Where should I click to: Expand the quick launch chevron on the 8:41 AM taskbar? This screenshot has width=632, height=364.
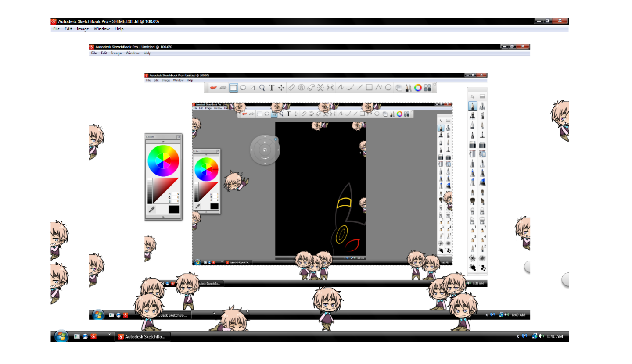[110, 335]
